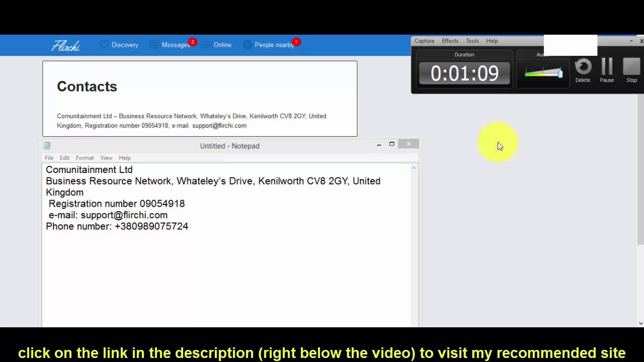Click the Online list icon
644x362 pixels.
pyautogui.click(x=206, y=45)
